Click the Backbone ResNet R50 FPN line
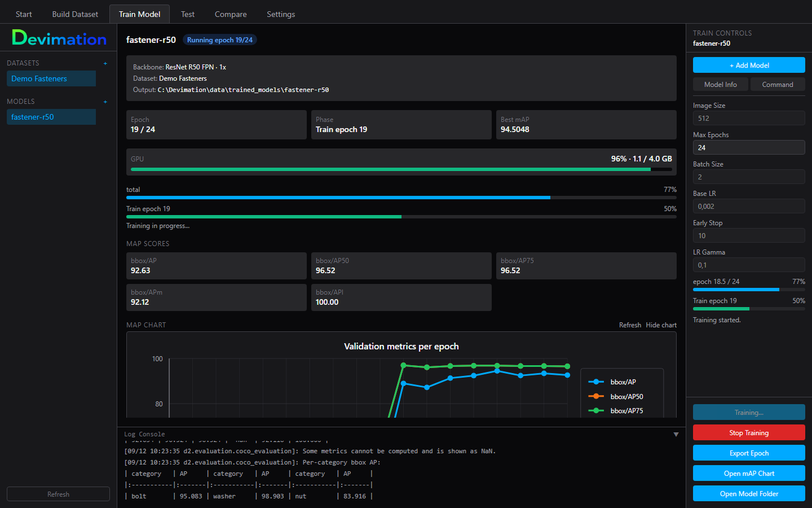812x508 pixels. [x=179, y=67]
